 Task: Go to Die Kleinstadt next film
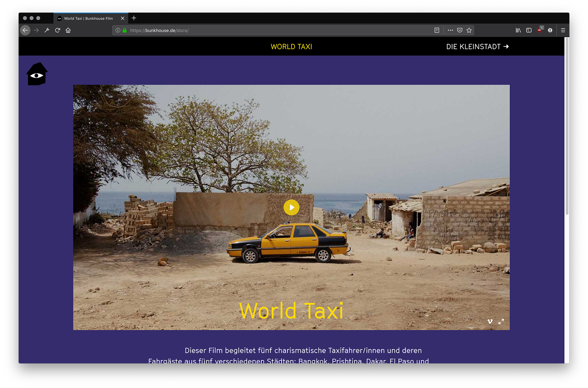tap(477, 47)
